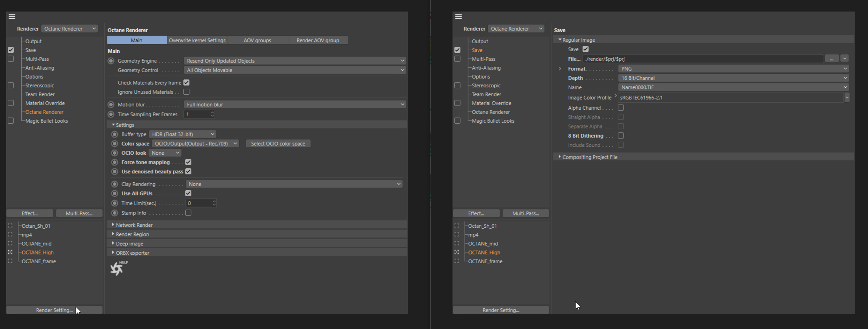Screen dimensions: 868x329
Task: Activate OCTANE_frame preset icon in Octane Renderer settings window
Action: click(10, 261)
